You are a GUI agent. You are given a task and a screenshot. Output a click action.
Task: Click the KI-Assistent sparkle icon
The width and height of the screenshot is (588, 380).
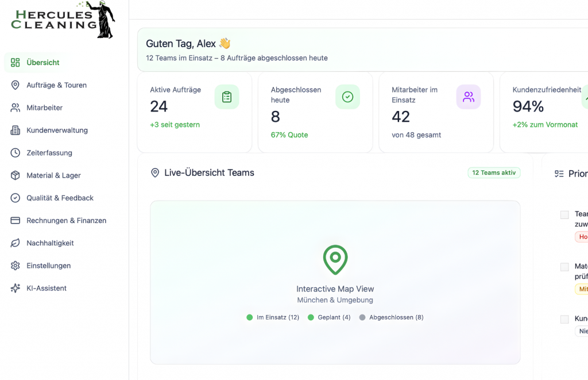[16, 288]
